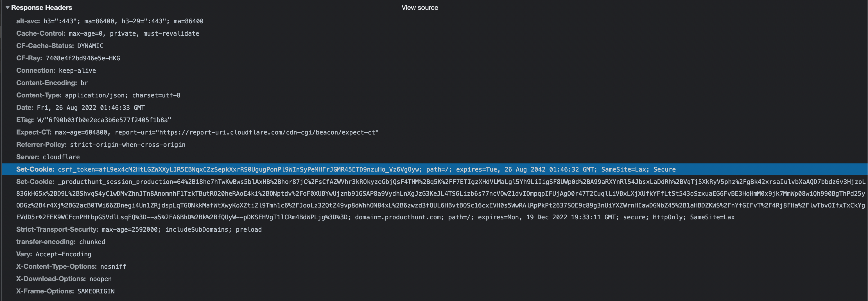Select the Server cloudflare value
Image resolution: width=868 pixels, height=301 pixels.
click(61, 157)
